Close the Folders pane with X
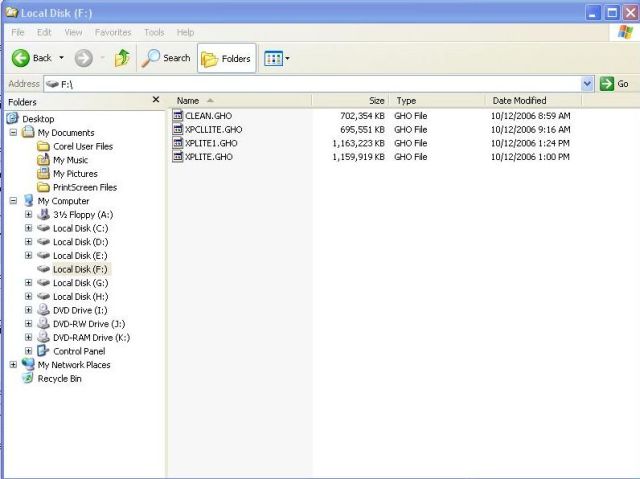The height and width of the screenshot is (479, 640). [156, 100]
